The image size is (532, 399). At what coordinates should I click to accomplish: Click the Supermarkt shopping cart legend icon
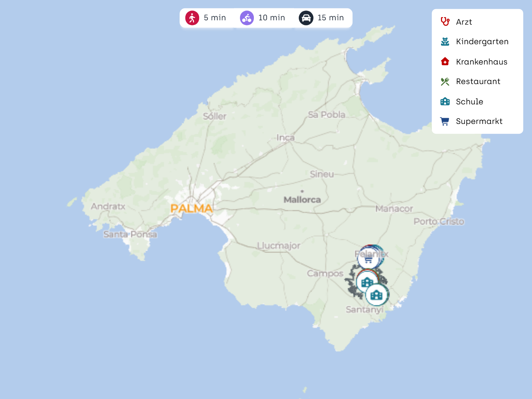tap(445, 121)
